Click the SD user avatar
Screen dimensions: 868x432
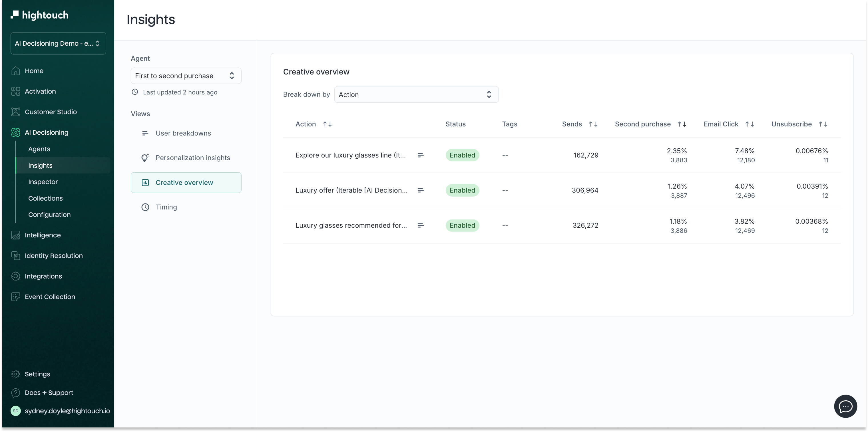pos(15,411)
